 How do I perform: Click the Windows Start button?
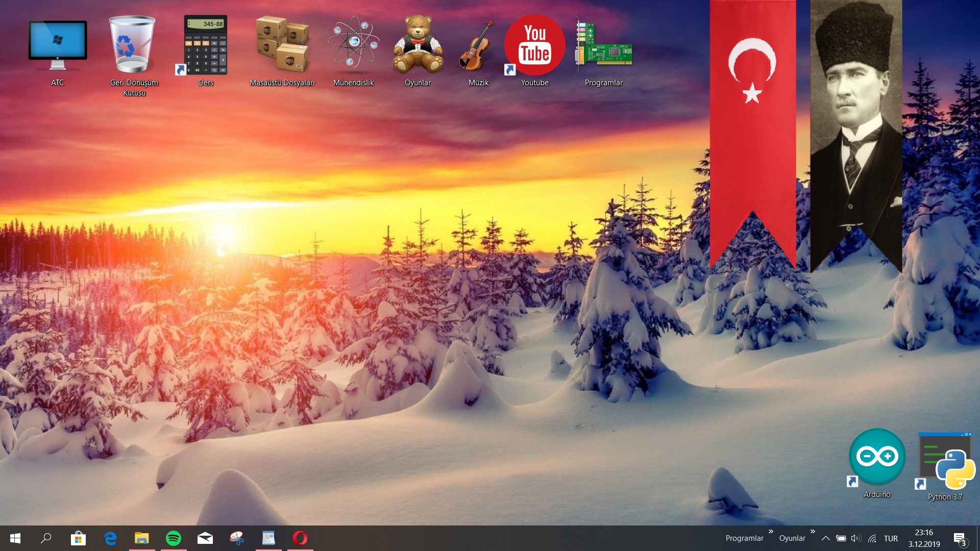click(15, 538)
